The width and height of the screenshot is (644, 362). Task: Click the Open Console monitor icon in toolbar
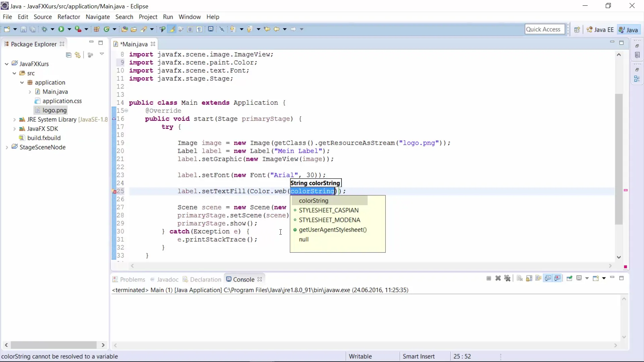click(211, 29)
